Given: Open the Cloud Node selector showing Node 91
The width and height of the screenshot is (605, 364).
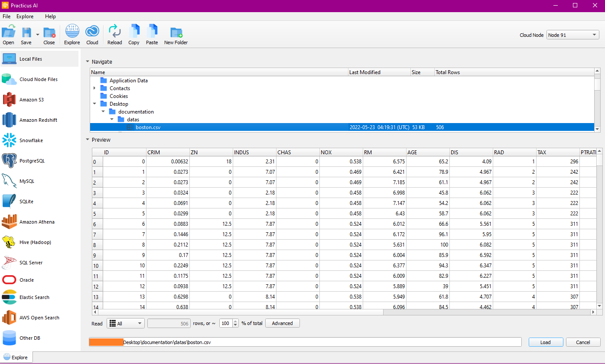Looking at the screenshot, I should pos(572,35).
